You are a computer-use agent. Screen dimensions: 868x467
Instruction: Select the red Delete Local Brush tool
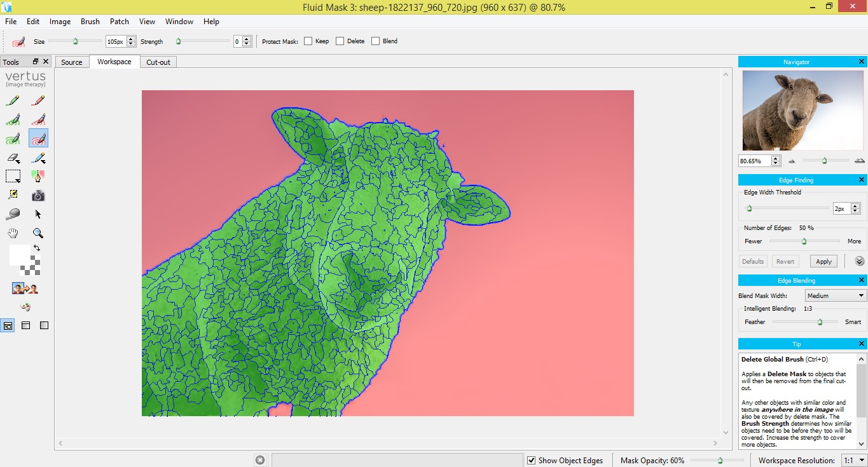38,119
